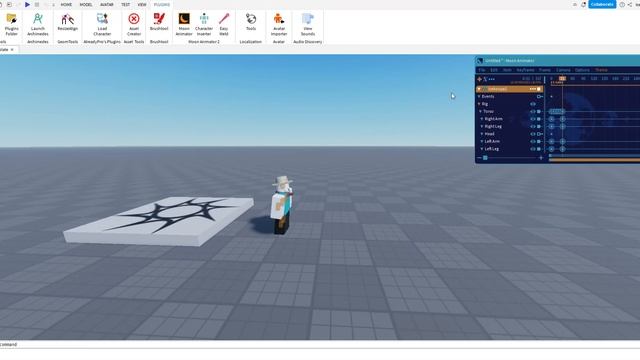Open the ResizeAlign tool

tap(67, 22)
